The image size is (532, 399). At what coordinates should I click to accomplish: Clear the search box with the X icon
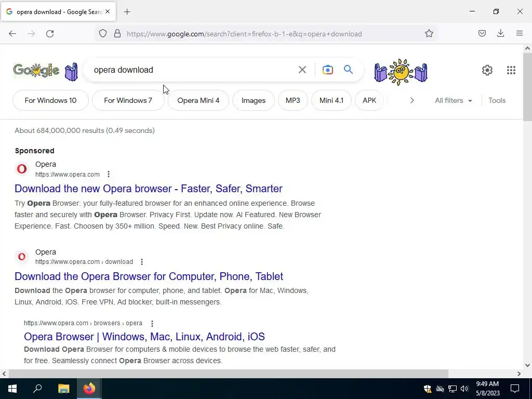coord(302,70)
